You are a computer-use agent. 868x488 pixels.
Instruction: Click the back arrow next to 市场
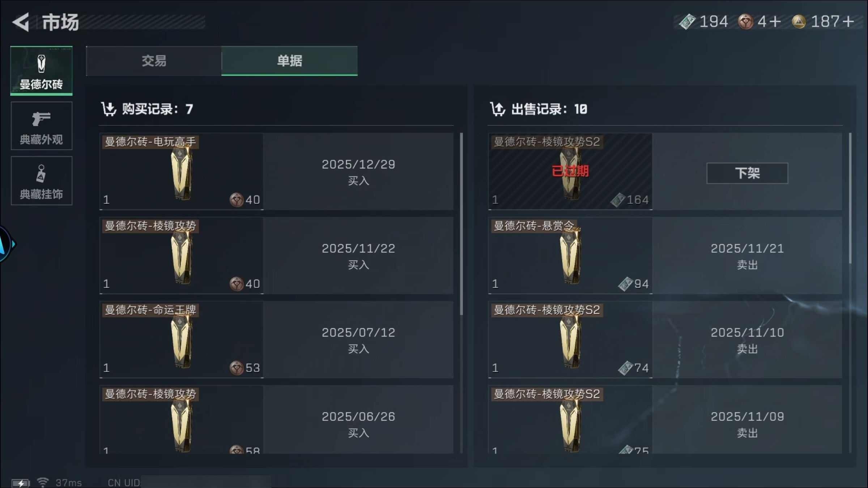pyautogui.click(x=21, y=22)
